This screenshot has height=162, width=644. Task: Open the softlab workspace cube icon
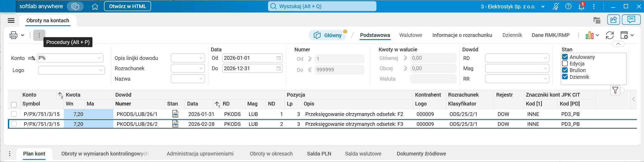[75, 6]
